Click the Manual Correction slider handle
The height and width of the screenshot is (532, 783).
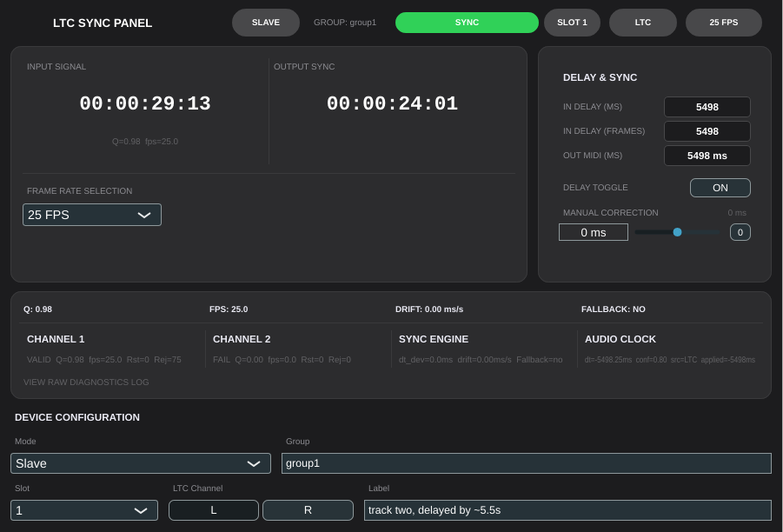[677, 232]
